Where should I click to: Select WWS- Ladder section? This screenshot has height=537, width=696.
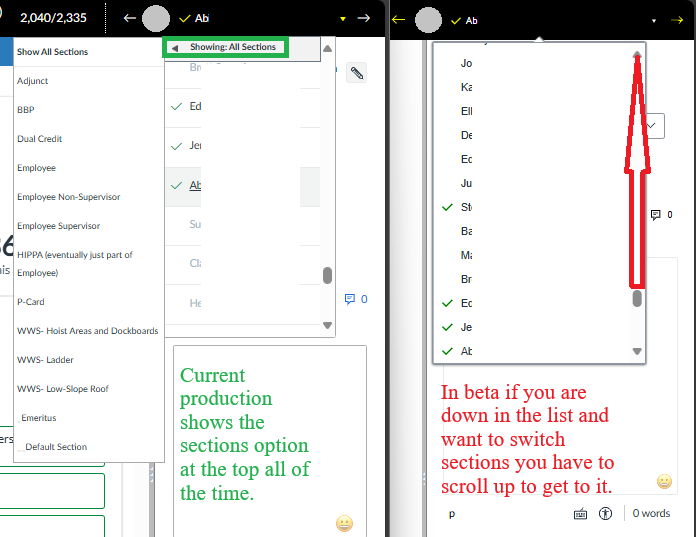(45, 360)
